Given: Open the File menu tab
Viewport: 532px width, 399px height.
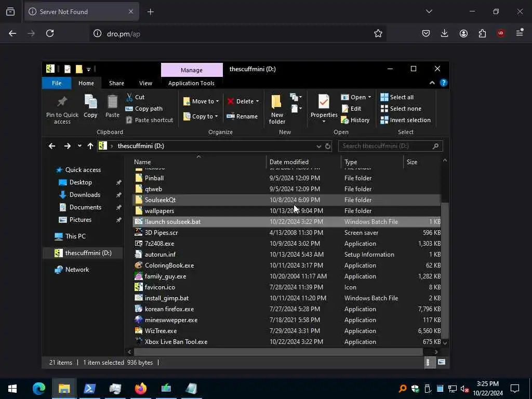Looking at the screenshot, I should tap(57, 83).
